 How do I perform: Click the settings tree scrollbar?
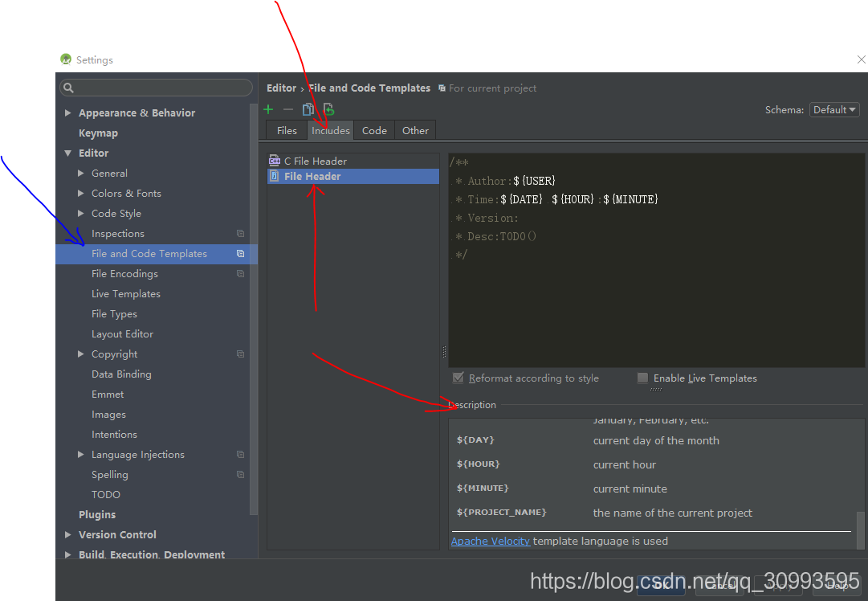pyautogui.click(x=254, y=309)
